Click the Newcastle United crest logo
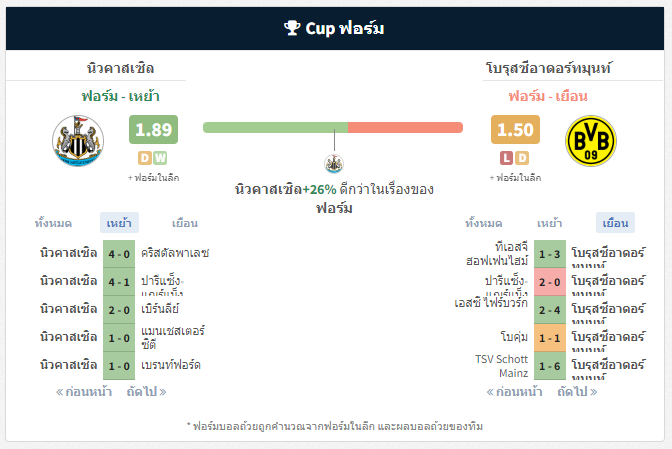 click(x=78, y=141)
